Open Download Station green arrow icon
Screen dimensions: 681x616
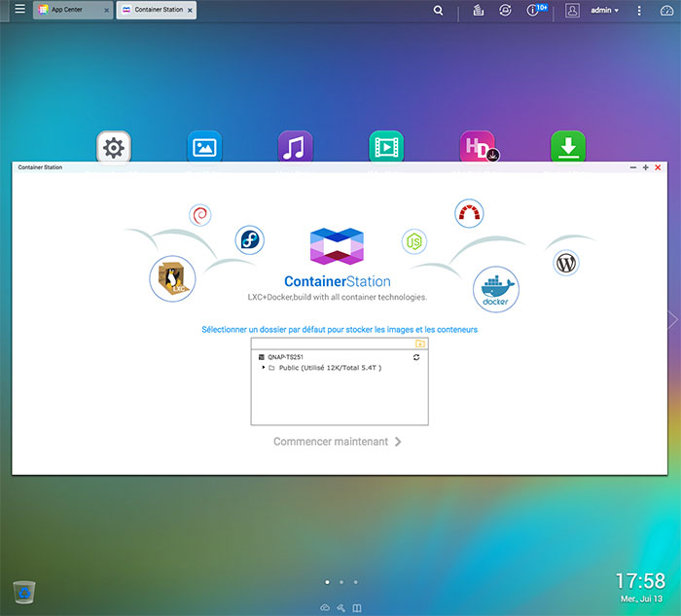568,147
